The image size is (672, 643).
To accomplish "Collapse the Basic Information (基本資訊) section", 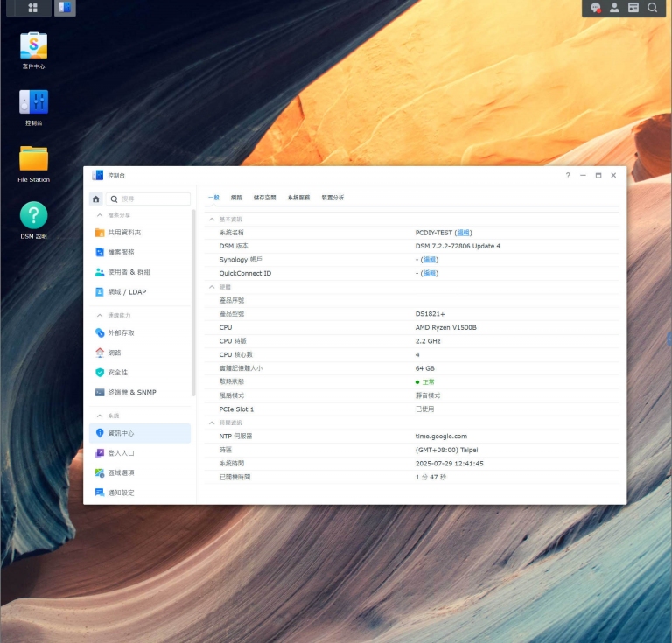I will [212, 220].
